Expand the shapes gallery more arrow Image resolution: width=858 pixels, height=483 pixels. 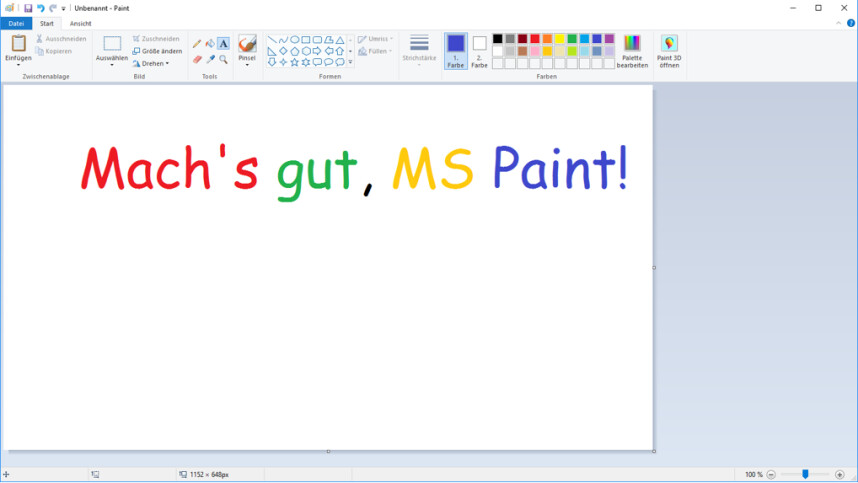pos(351,62)
